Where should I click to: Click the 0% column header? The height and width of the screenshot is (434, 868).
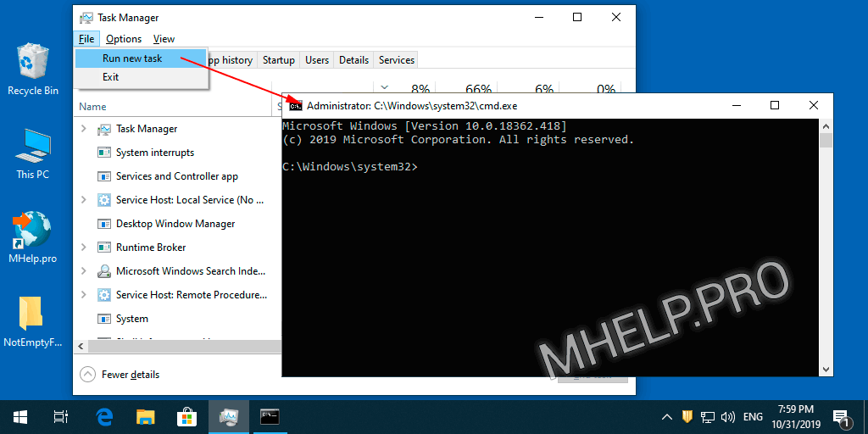pyautogui.click(x=605, y=88)
